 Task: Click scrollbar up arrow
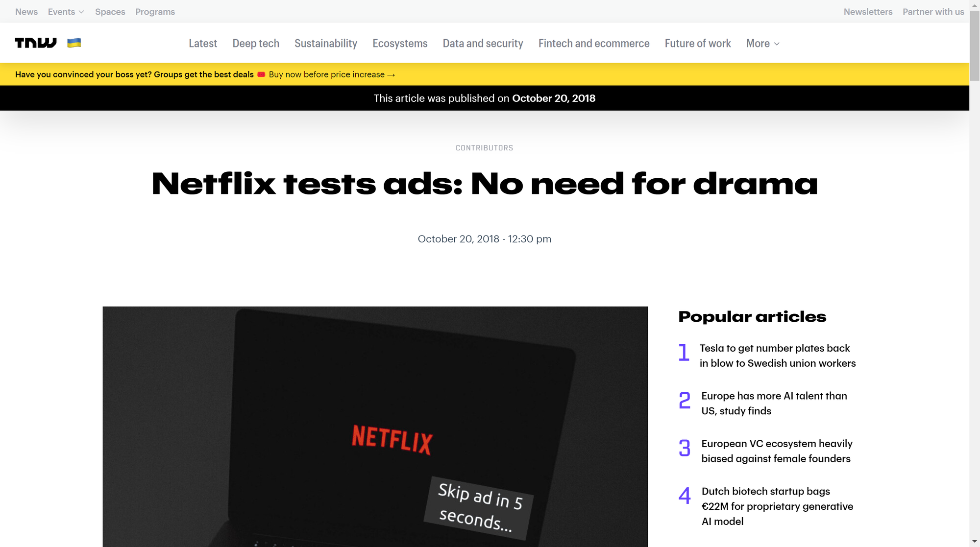974,5
